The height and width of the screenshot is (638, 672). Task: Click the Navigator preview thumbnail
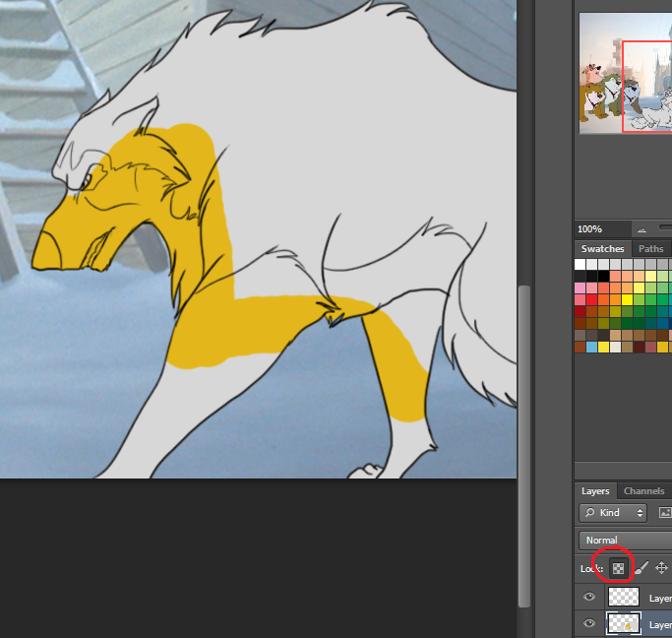click(626, 73)
